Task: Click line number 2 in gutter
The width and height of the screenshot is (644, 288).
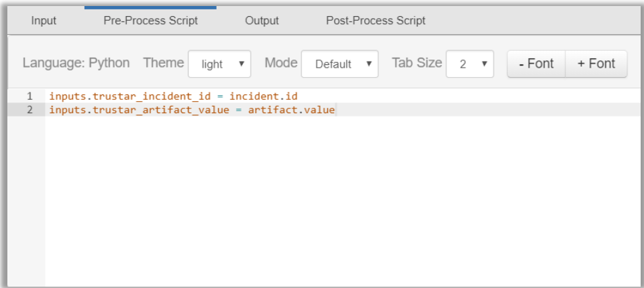Action: point(30,110)
